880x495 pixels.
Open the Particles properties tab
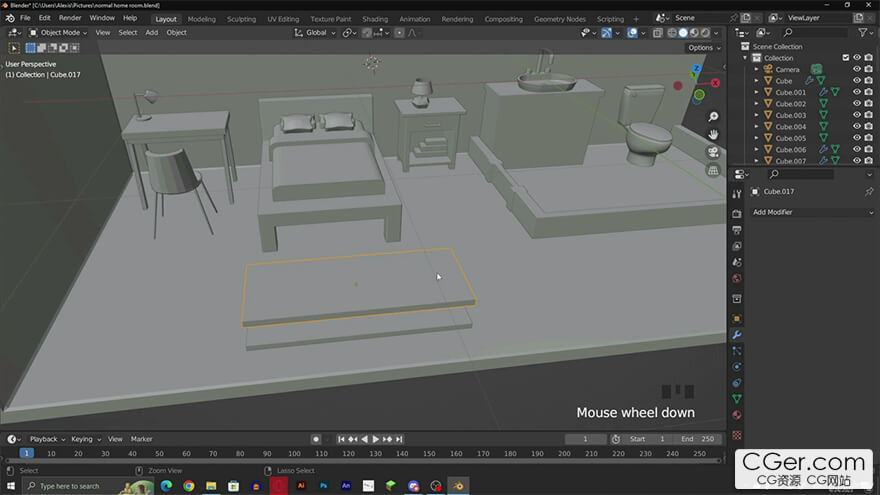(737, 351)
